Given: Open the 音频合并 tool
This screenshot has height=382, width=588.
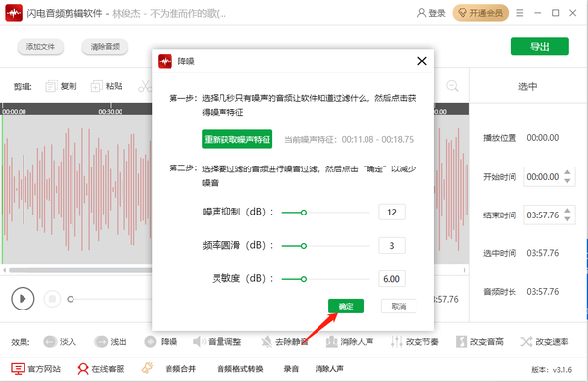Looking at the screenshot, I should coord(180,369).
